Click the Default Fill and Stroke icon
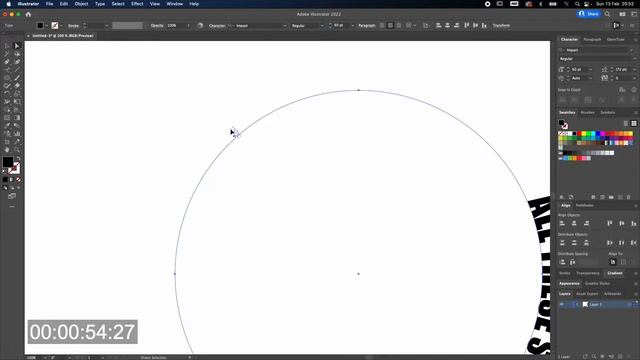640x360 pixels. pyautogui.click(x=4, y=171)
